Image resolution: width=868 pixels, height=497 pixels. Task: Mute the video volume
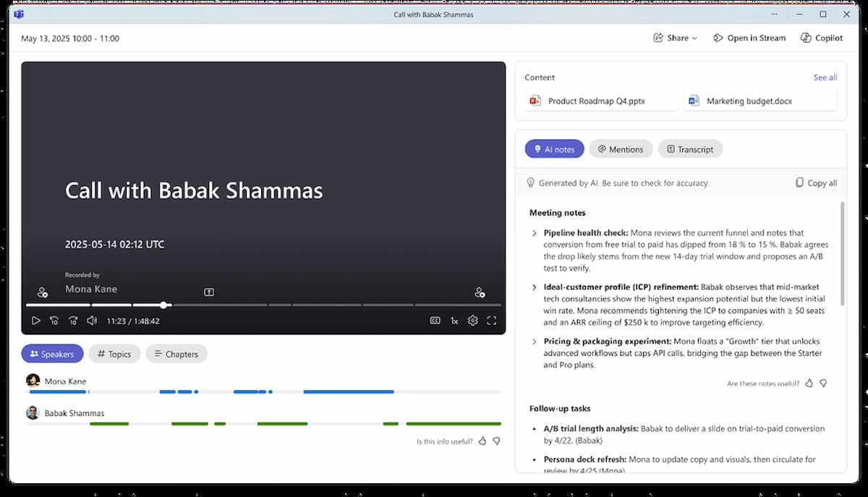pos(92,320)
